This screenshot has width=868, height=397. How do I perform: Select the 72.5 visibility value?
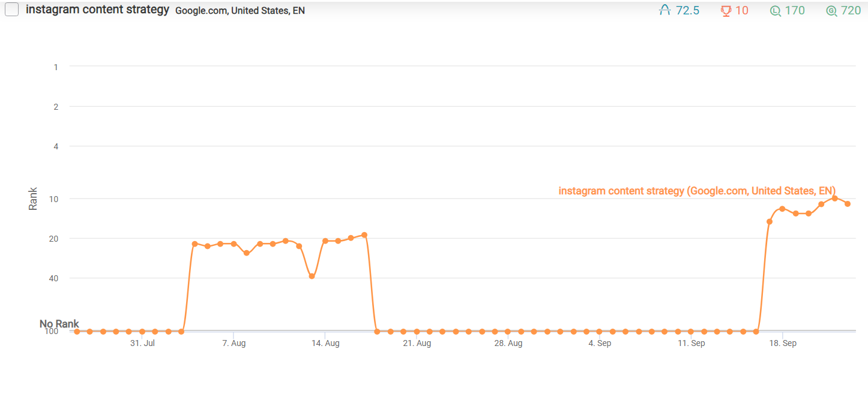(687, 10)
